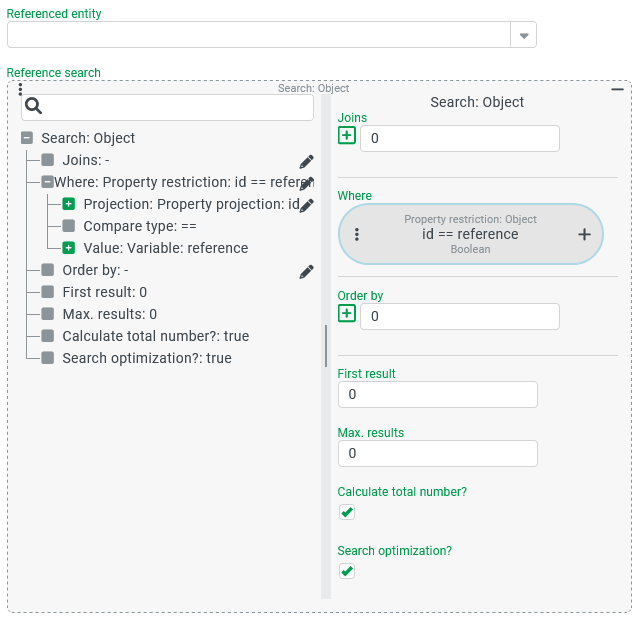The width and height of the screenshot is (639, 617).
Task: Click the First result input field
Action: coord(437,394)
